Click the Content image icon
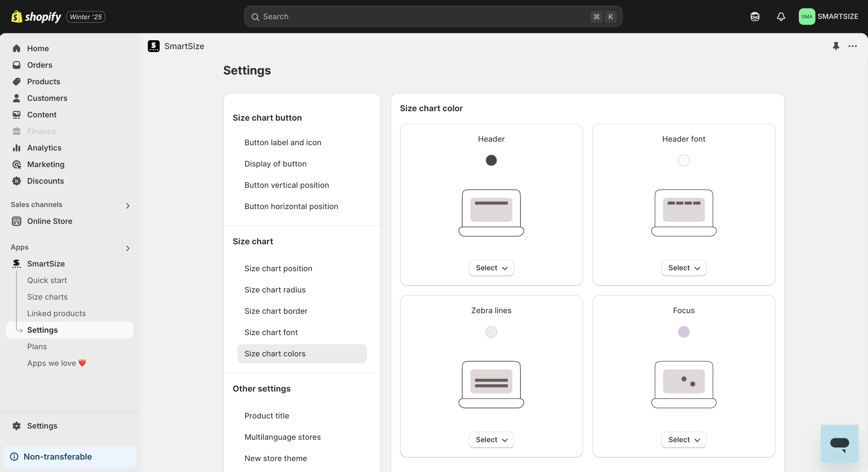The height and width of the screenshot is (472, 868). point(17,115)
